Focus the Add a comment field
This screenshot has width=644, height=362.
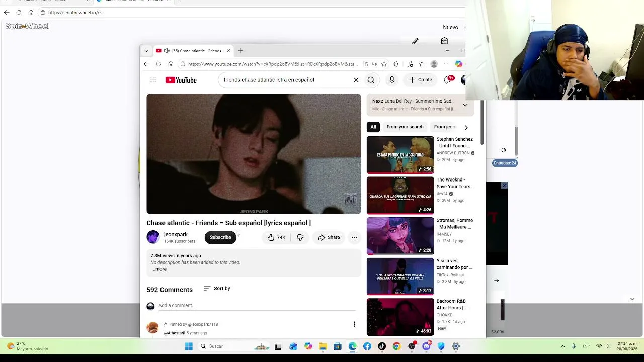pyautogui.click(x=257, y=306)
